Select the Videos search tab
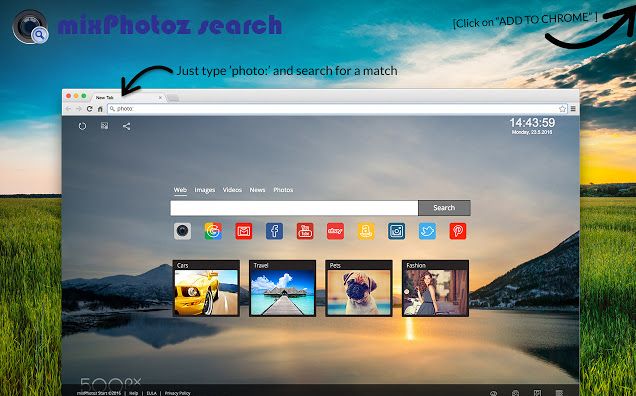This screenshot has height=396, width=636. pyautogui.click(x=232, y=190)
